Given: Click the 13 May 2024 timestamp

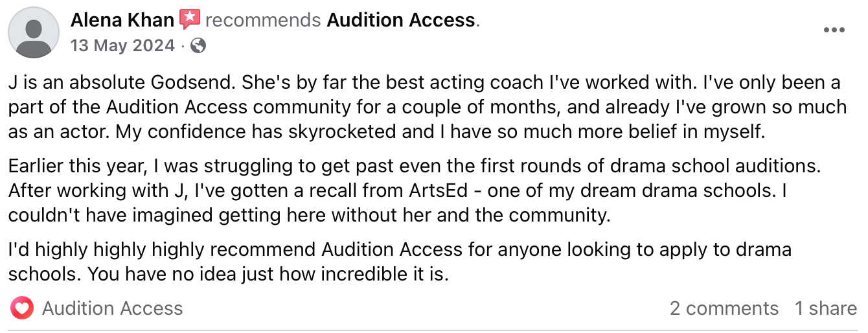Looking at the screenshot, I should (122, 45).
